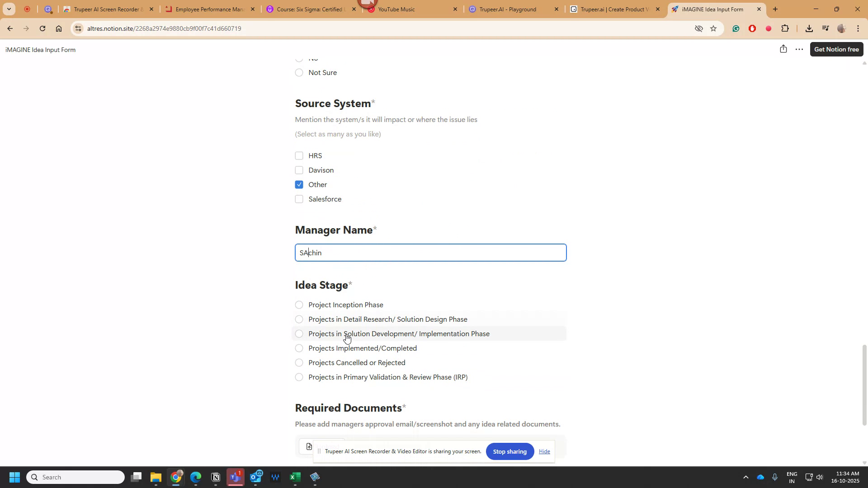Viewport: 868px width, 488px height.
Task: Select the Projects Implemented/Completed radio button
Action: [x=299, y=348]
